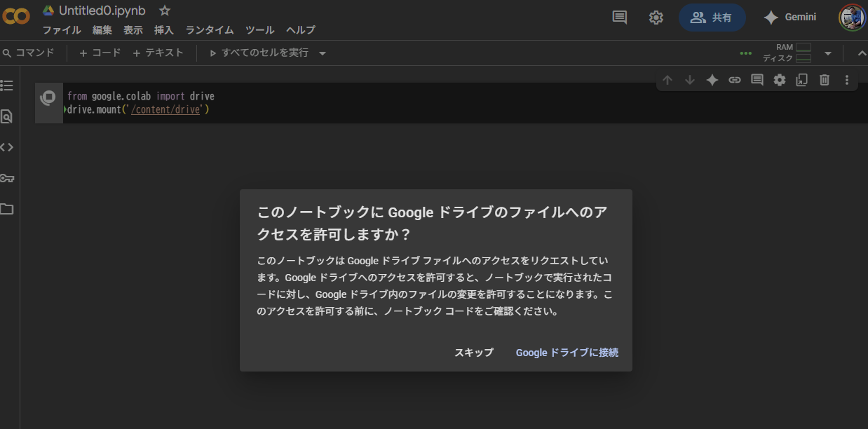Open cell settings gear in cell toolbar
This screenshot has height=429, width=868.
point(780,80)
